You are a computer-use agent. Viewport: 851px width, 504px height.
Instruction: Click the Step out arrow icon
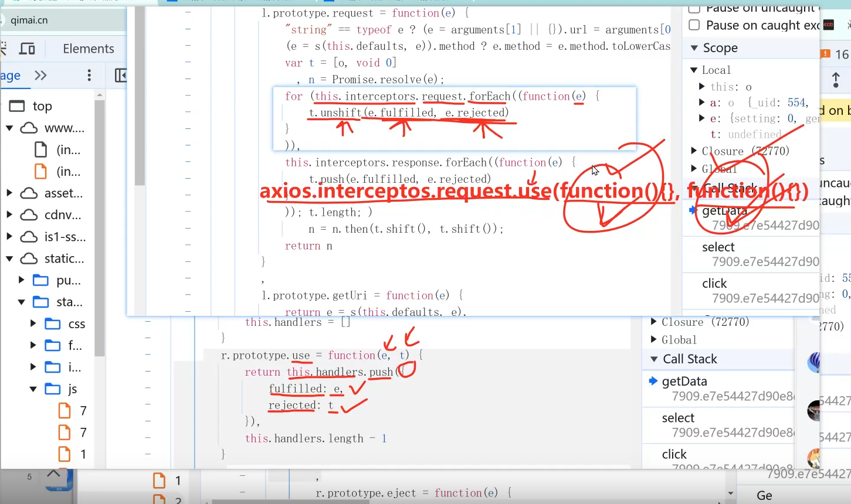tap(836, 80)
